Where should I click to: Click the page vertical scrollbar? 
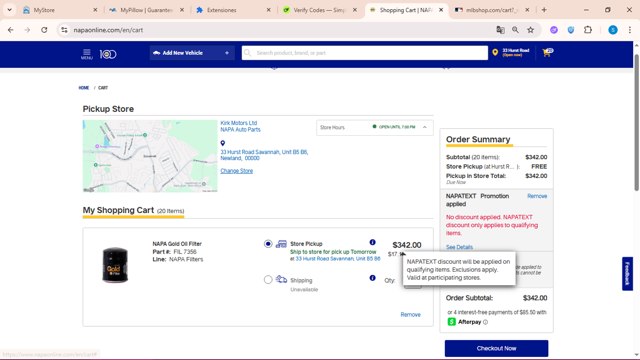pyautogui.click(x=636, y=122)
